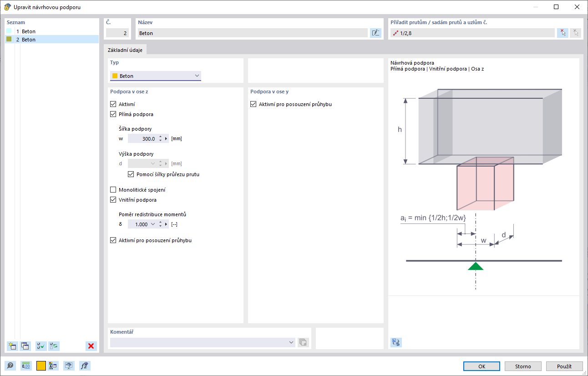Click the δ value field showing 1.000
Image resolution: width=588 pixels, height=376 pixels.
(x=138, y=224)
